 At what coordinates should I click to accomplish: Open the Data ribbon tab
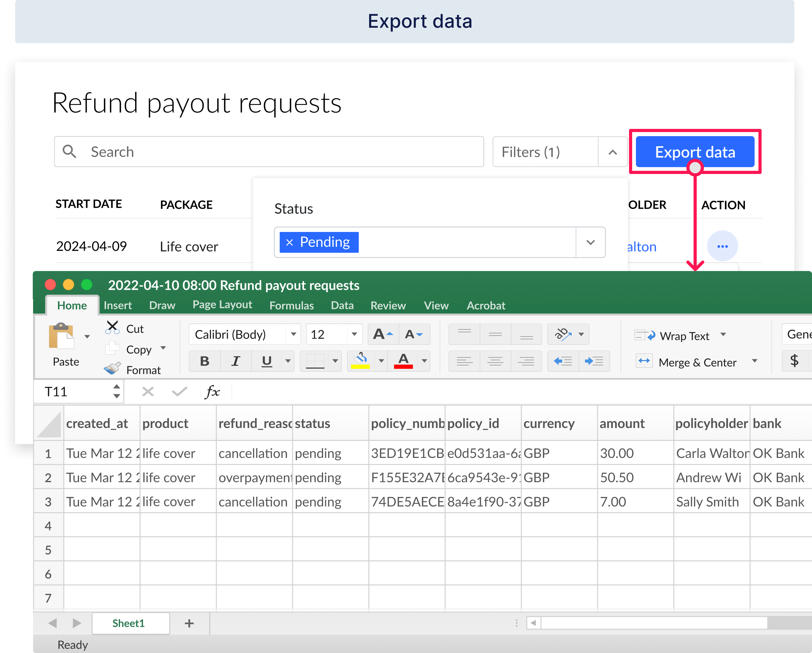(342, 305)
